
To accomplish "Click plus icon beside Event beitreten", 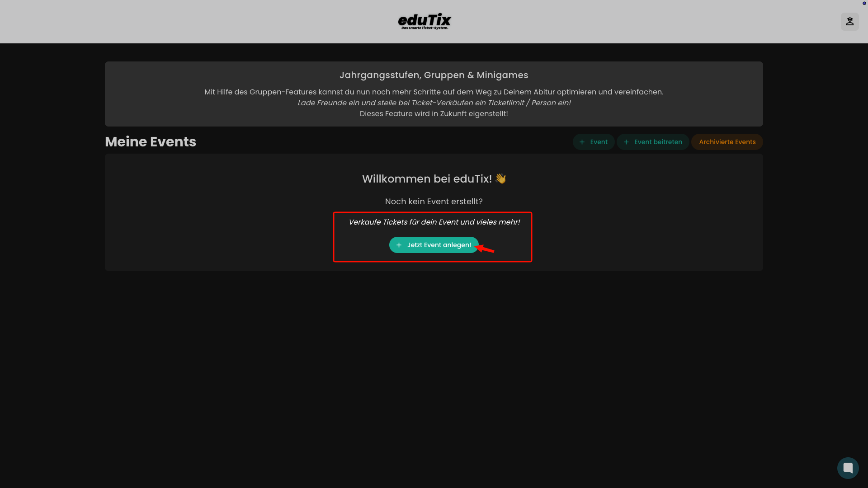I will click(x=626, y=142).
